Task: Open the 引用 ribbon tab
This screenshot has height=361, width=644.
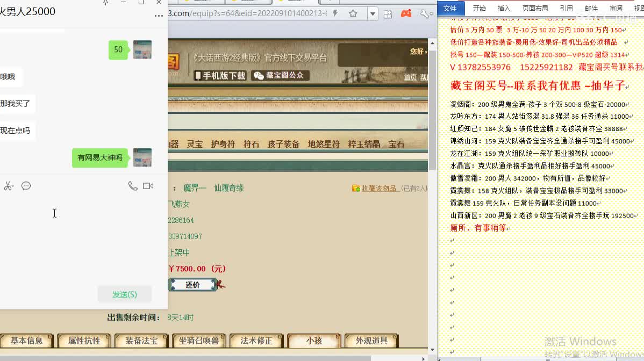Action: [567, 8]
